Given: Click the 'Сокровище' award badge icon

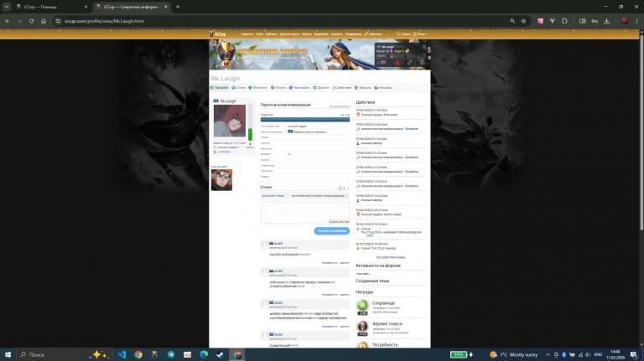Looking at the screenshot, I should tap(362, 305).
